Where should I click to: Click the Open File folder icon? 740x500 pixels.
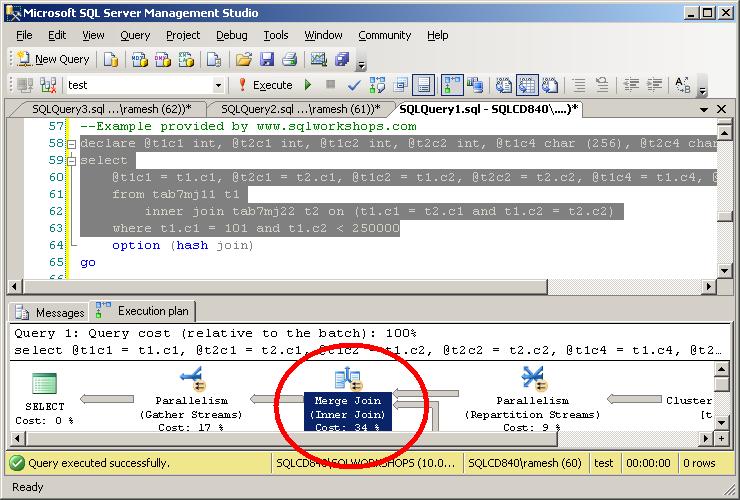[244, 59]
